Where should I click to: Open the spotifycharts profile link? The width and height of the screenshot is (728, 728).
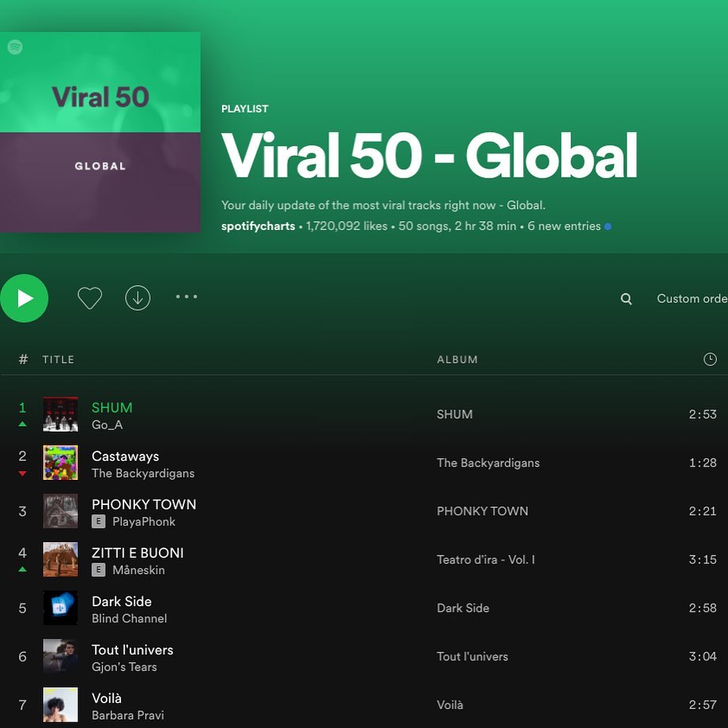pyautogui.click(x=258, y=226)
